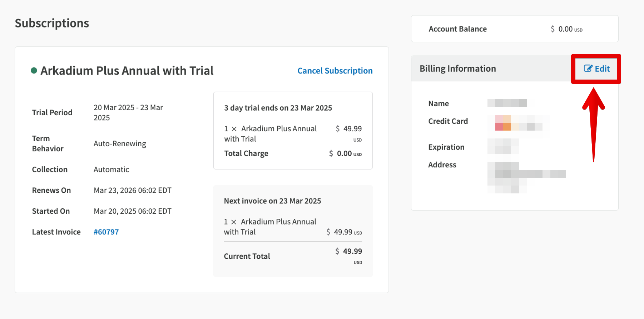Image resolution: width=644 pixels, height=319 pixels.
Task: Click the Current Total label
Action: 247,256
